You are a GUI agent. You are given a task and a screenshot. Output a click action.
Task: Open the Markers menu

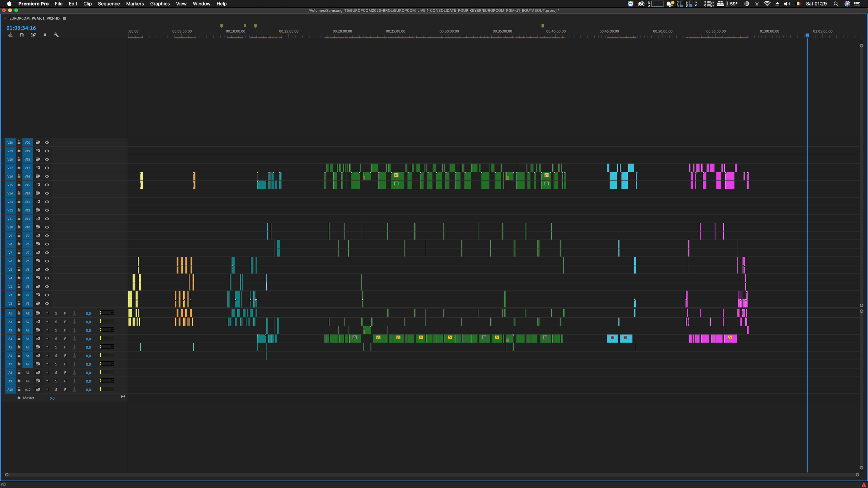[x=135, y=4]
